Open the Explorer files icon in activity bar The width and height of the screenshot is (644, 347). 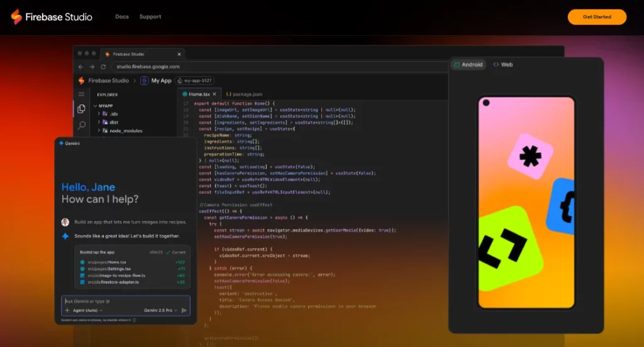[x=81, y=108]
